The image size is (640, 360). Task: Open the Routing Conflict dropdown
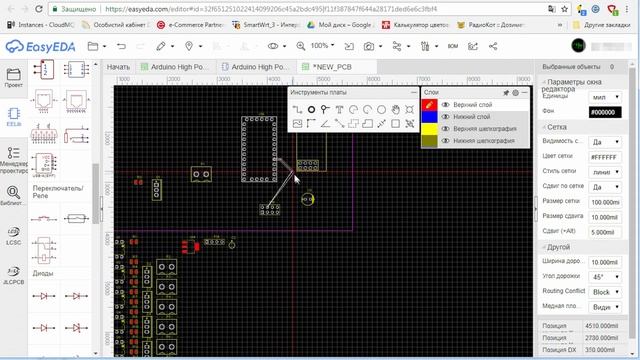click(x=605, y=292)
